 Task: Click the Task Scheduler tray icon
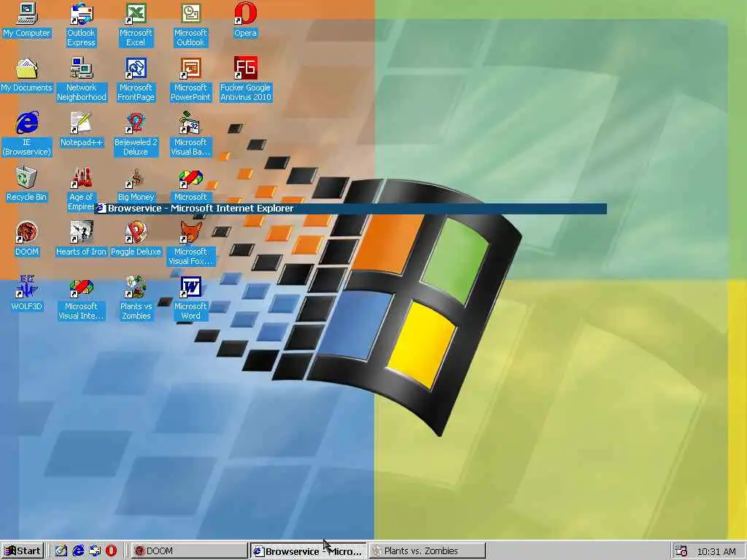[681, 551]
